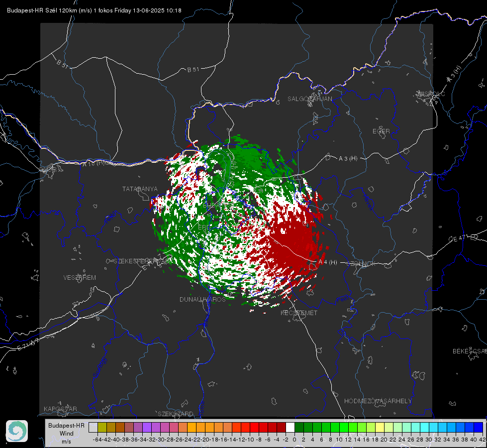
Task: Click the KAPOSVÁR city label
Action: coord(60,409)
